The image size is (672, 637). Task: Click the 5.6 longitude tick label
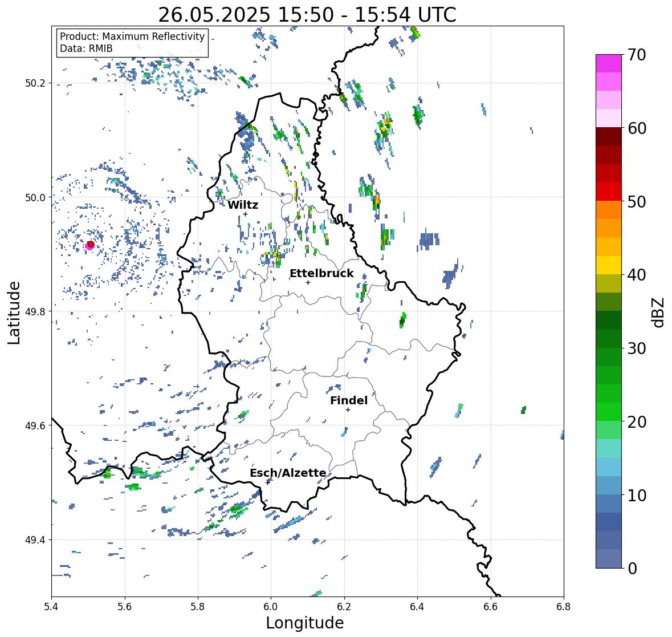pyautogui.click(x=125, y=607)
